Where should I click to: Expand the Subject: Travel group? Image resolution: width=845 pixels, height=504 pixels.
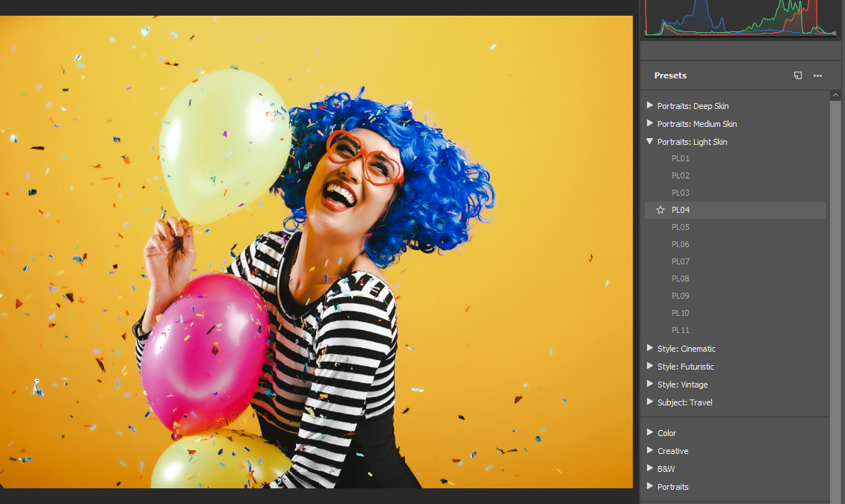[x=650, y=402]
